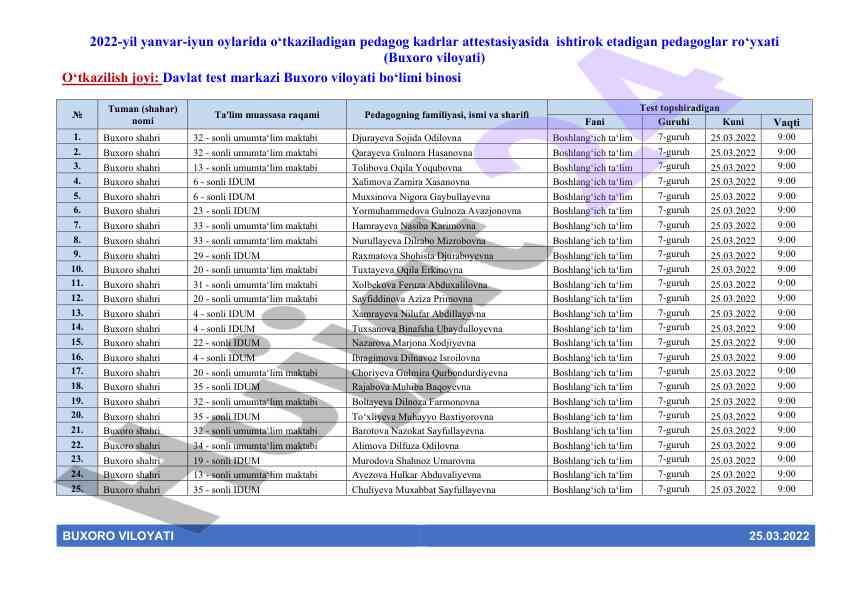Click the name 'Alimova Dilfuza Odilovna'
The width and height of the screenshot is (842, 596).
(x=405, y=446)
